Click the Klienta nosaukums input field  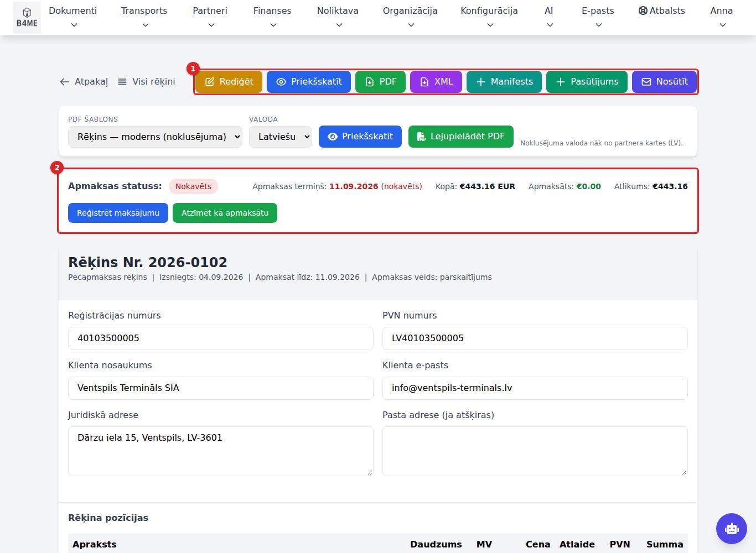(x=221, y=388)
